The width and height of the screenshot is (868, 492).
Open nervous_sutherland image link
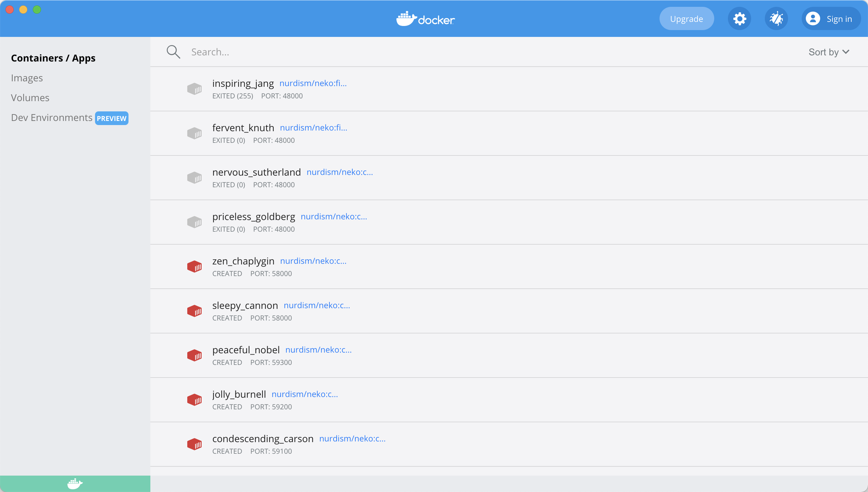tap(340, 172)
